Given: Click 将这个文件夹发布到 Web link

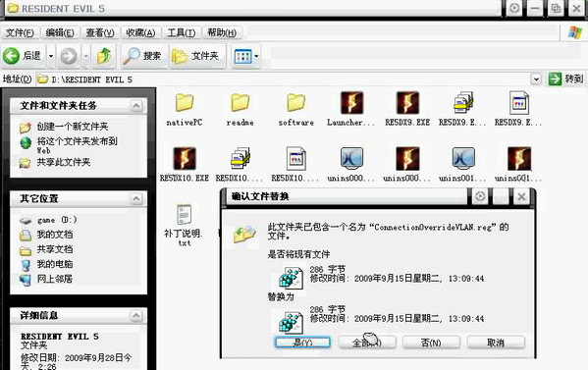Looking at the screenshot, I should coord(78,145).
